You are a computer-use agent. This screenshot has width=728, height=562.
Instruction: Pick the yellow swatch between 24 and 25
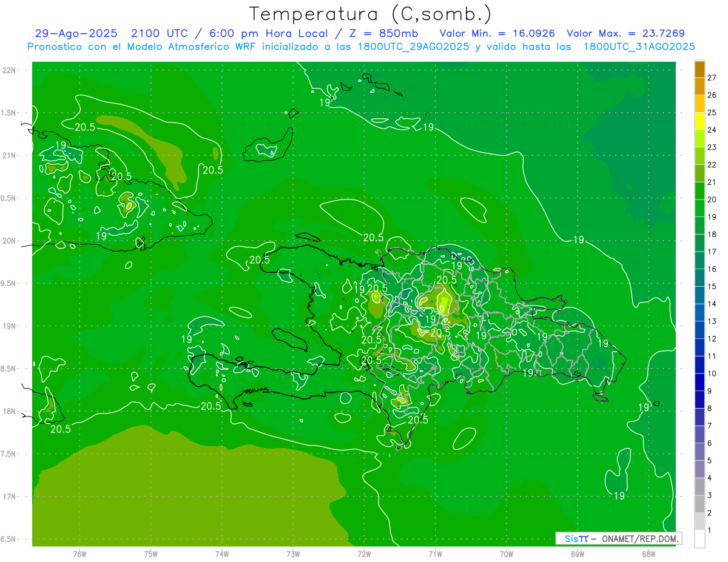[699, 121]
